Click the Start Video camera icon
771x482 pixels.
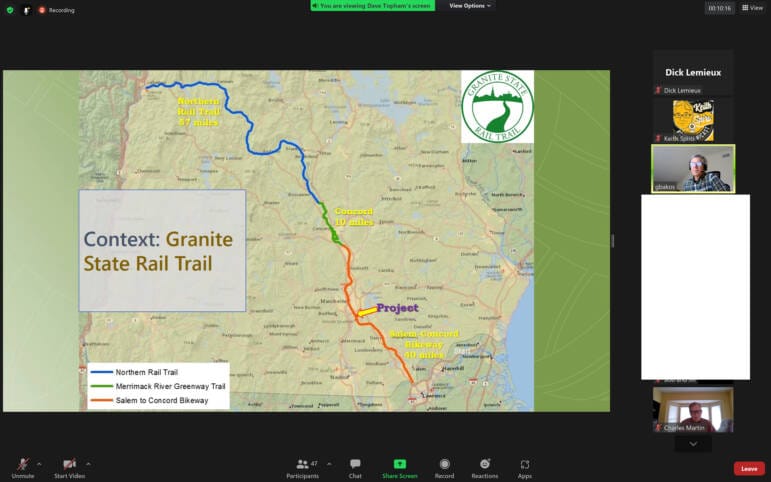pos(69,464)
